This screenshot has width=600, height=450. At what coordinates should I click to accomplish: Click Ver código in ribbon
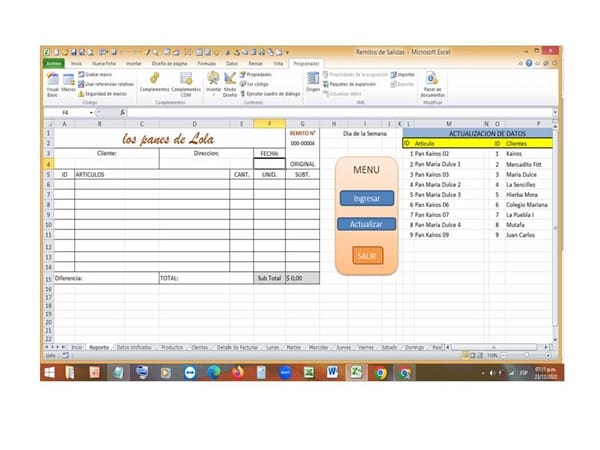[254, 84]
